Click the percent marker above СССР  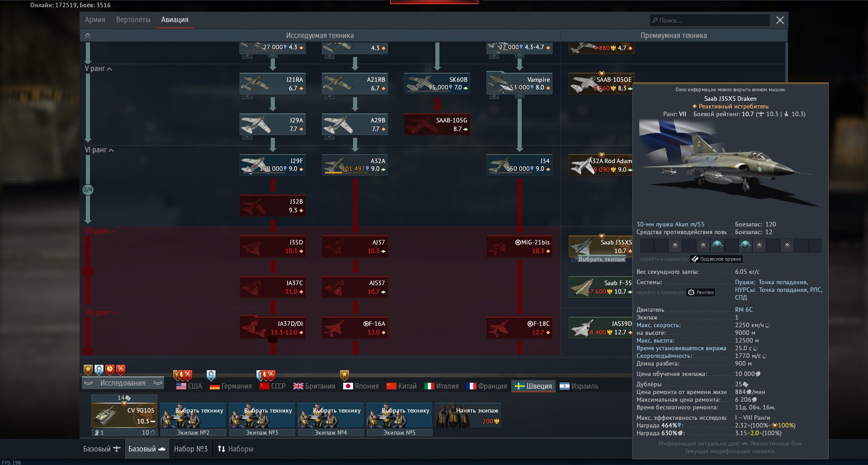(271, 375)
